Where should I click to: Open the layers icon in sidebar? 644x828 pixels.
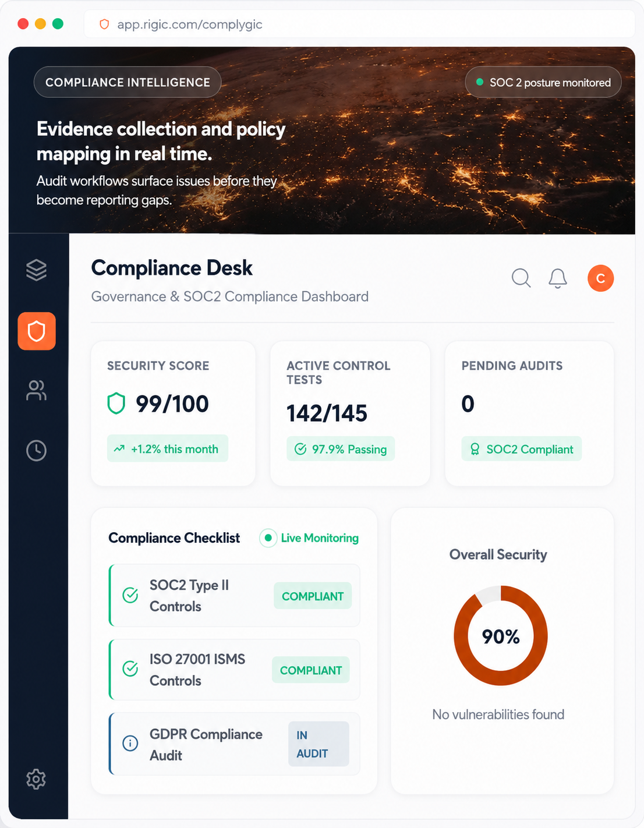pyautogui.click(x=36, y=270)
